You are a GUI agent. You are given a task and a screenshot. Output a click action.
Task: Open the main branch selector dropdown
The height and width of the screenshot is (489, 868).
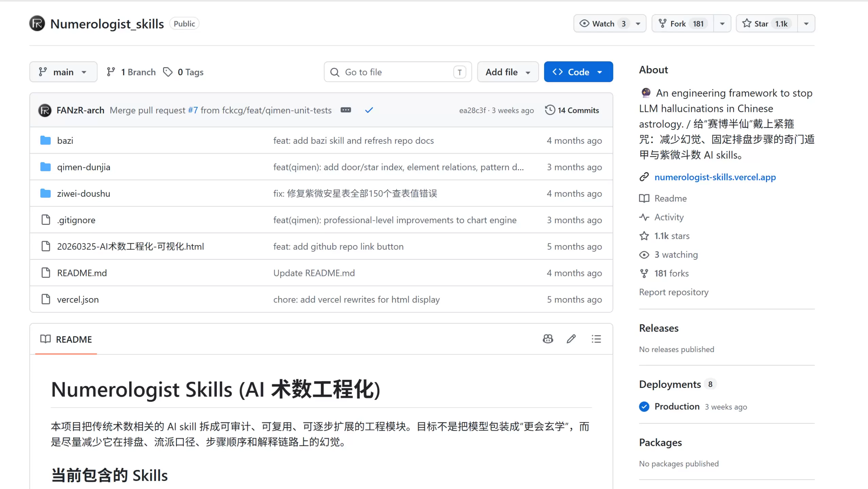(63, 72)
